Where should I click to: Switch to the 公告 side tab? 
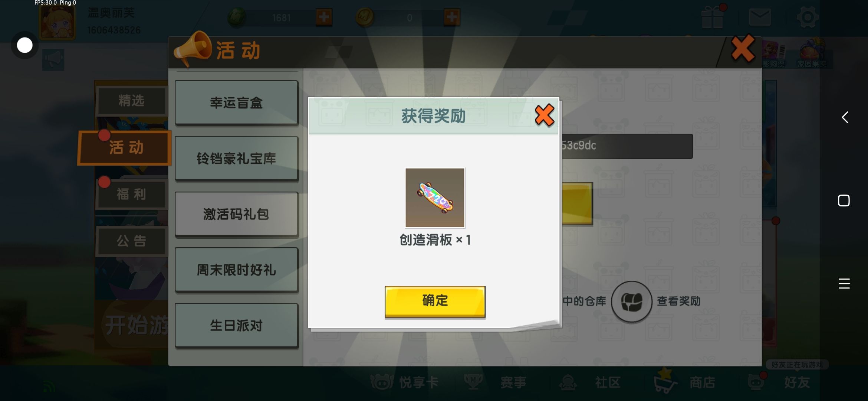click(x=131, y=241)
